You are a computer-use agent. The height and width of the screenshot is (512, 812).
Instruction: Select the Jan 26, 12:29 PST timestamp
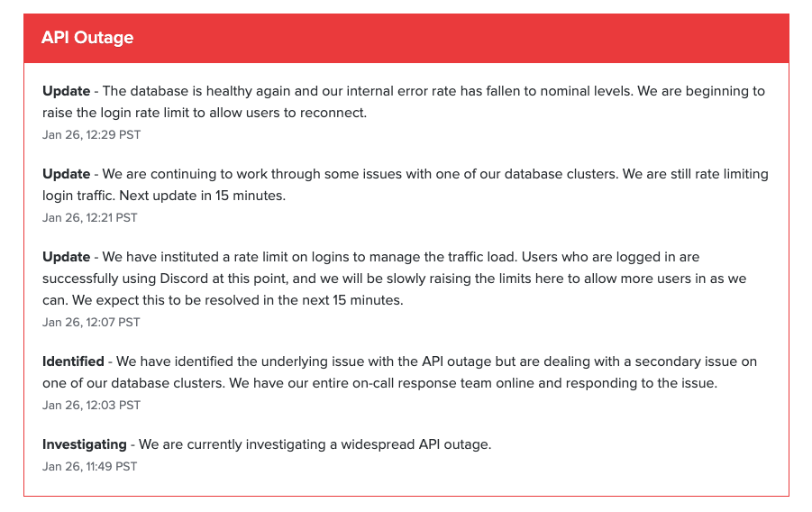click(x=91, y=134)
